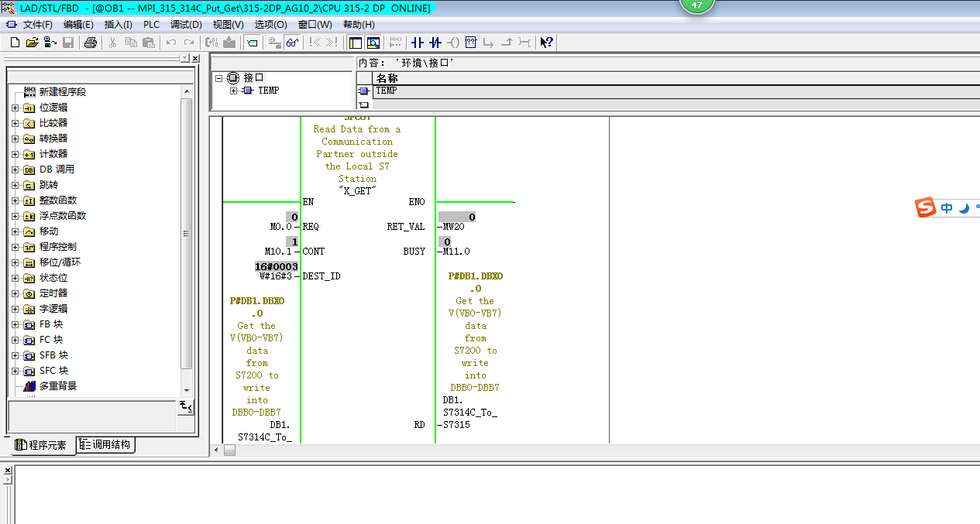The width and height of the screenshot is (980, 524).
Task: Expand the 位逻辑 folder
Action: click(x=15, y=108)
